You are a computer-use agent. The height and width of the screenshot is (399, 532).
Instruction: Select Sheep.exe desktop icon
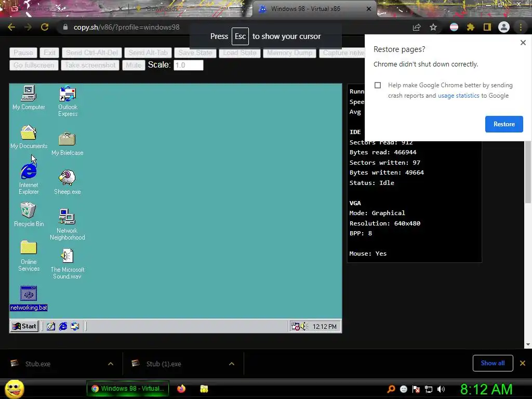(x=67, y=182)
